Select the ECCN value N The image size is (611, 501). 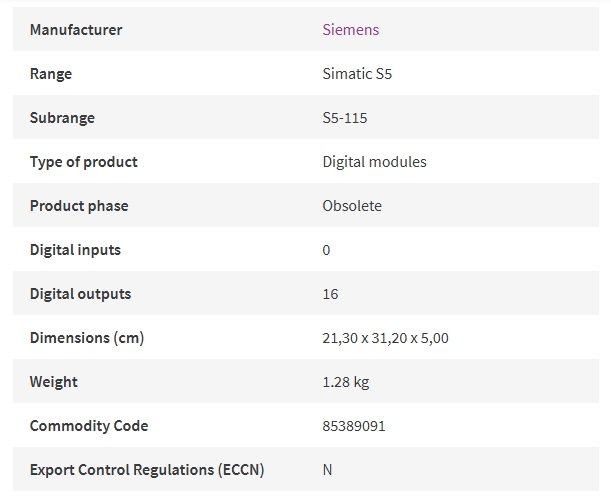tap(327, 470)
